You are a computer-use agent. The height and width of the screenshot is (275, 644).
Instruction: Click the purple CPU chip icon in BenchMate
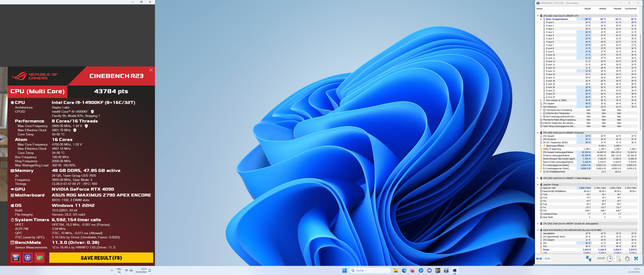point(28,258)
